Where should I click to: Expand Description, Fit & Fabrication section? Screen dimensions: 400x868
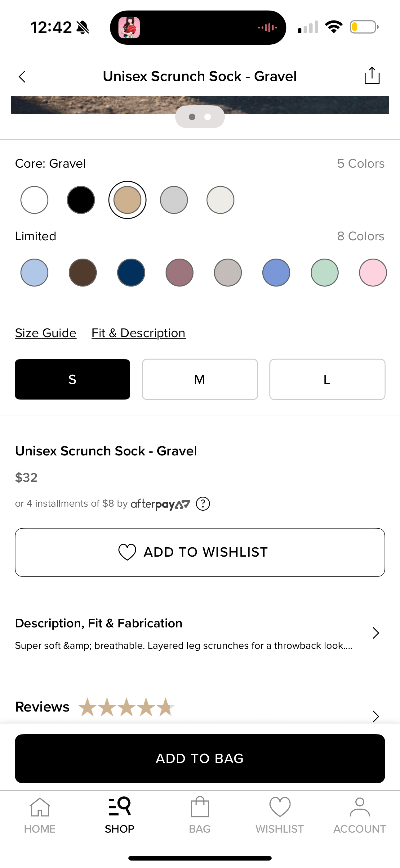click(376, 633)
